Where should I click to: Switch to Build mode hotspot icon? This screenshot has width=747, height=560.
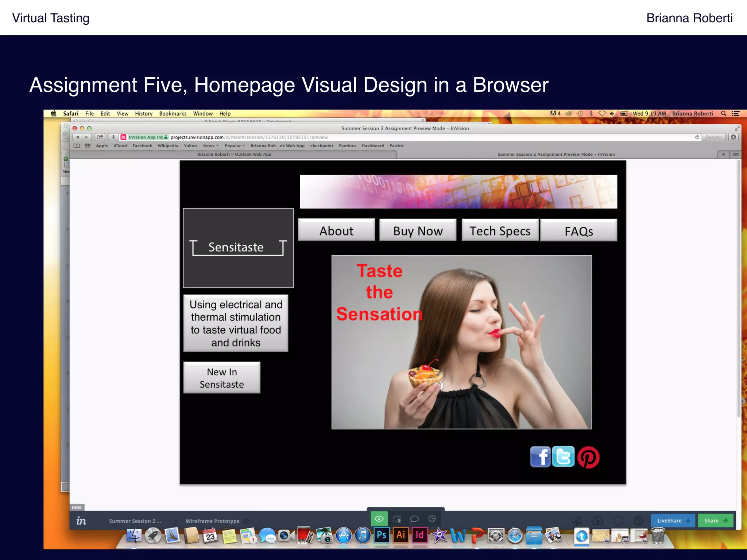tap(397, 519)
